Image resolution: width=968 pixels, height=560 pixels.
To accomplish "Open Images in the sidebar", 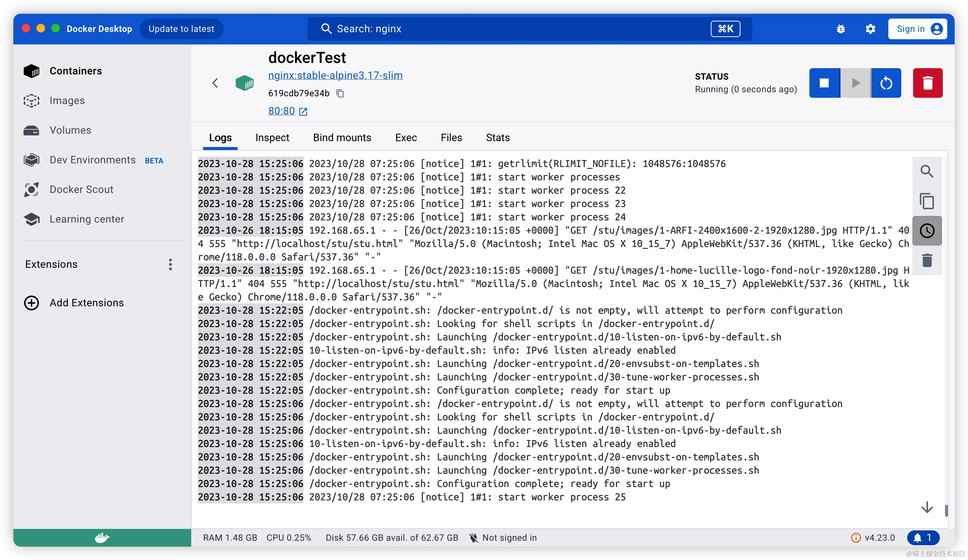I will point(67,101).
